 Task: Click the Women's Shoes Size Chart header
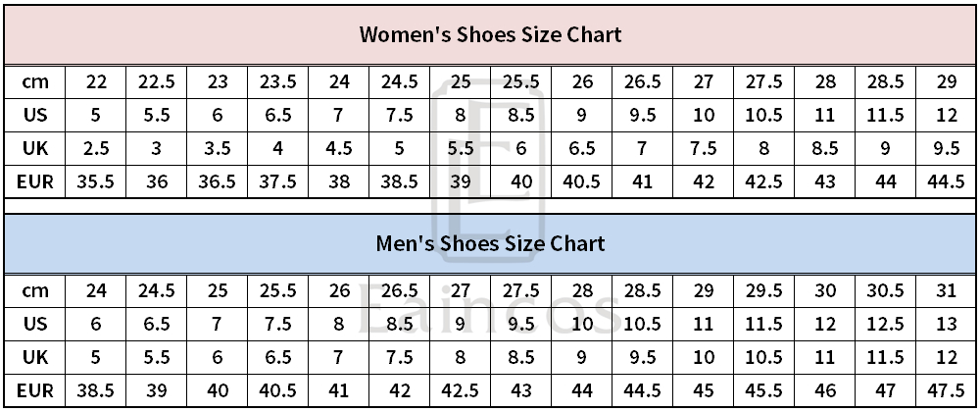pos(490,35)
